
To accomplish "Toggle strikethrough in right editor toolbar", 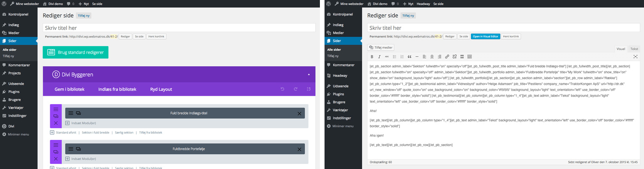I will point(387,56).
